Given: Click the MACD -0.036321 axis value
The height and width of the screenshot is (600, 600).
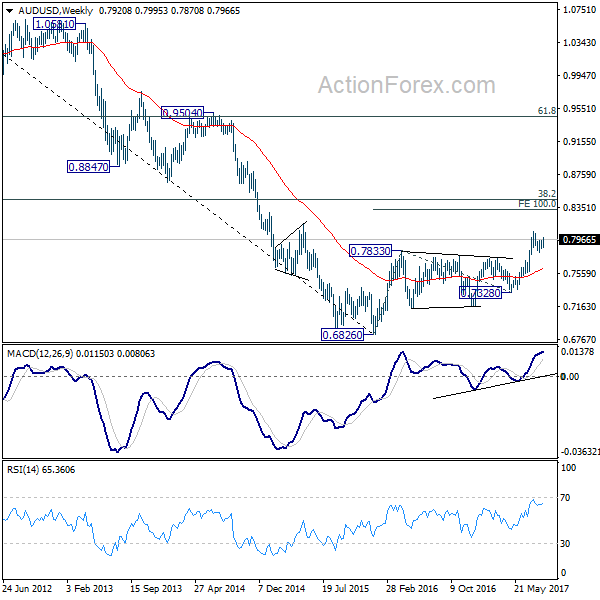Looking at the screenshot, I should tap(580, 452).
